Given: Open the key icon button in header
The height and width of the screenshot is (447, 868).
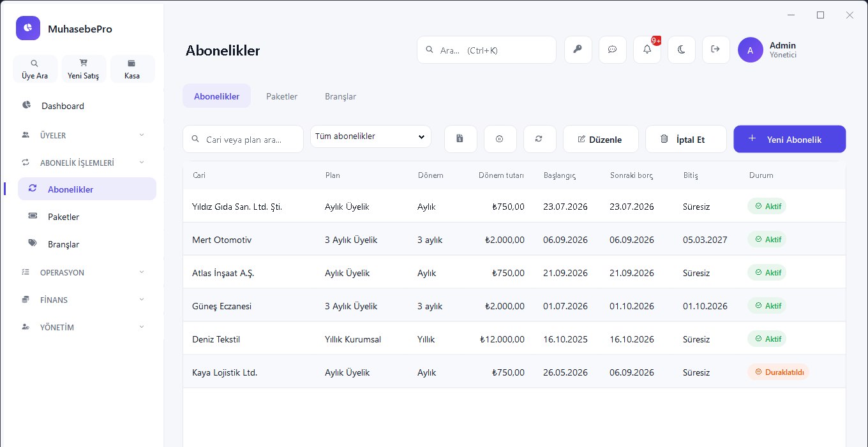Looking at the screenshot, I should [x=578, y=50].
